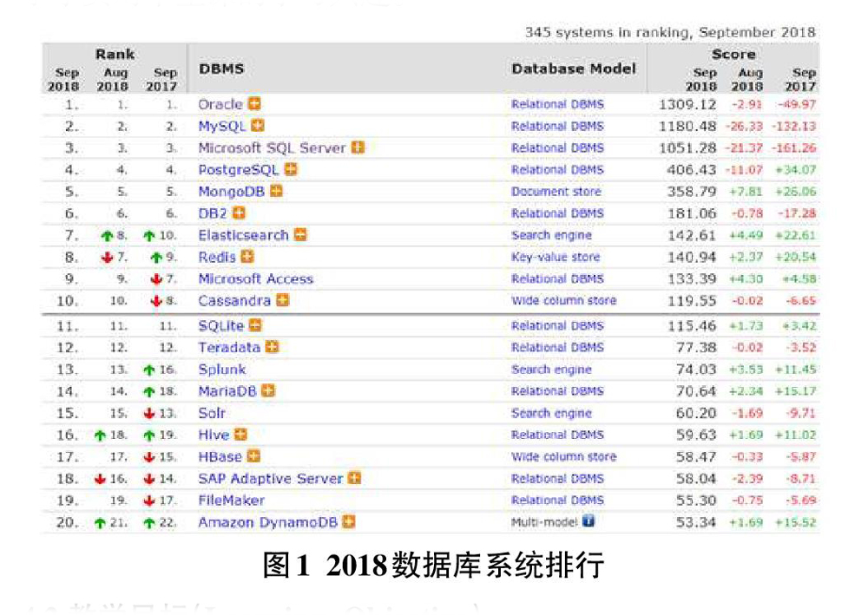Open the DB2 link
The height and width of the screenshot is (615, 868).
point(213,213)
